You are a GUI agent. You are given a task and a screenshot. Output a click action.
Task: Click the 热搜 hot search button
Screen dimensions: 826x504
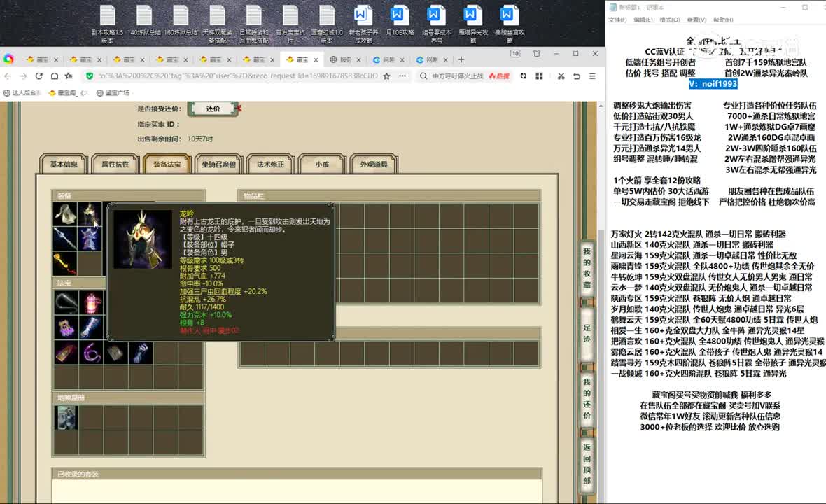click(499, 76)
